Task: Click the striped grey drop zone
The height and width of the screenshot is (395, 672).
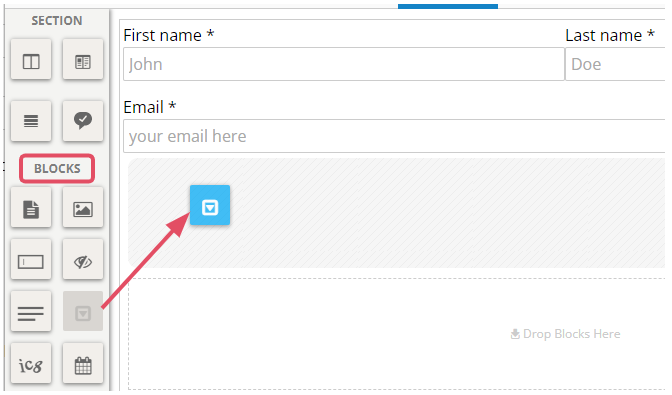Action: tap(396, 213)
